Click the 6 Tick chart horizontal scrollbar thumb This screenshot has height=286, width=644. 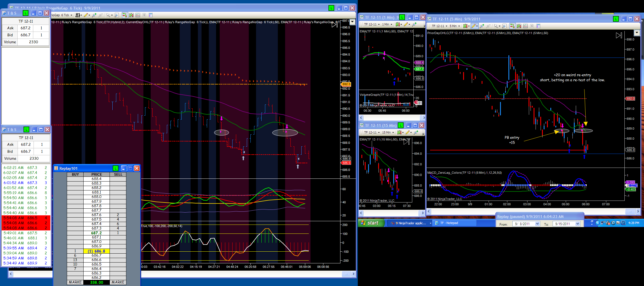(346, 274)
